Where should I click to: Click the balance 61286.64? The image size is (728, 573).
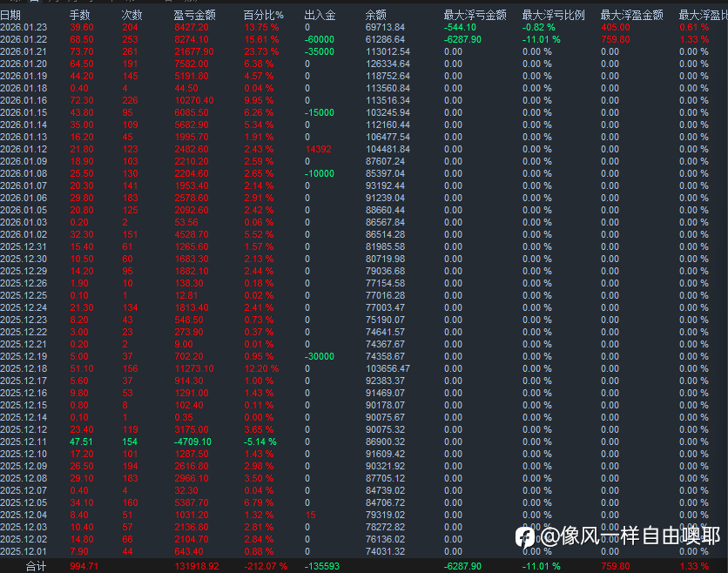tap(385, 39)
